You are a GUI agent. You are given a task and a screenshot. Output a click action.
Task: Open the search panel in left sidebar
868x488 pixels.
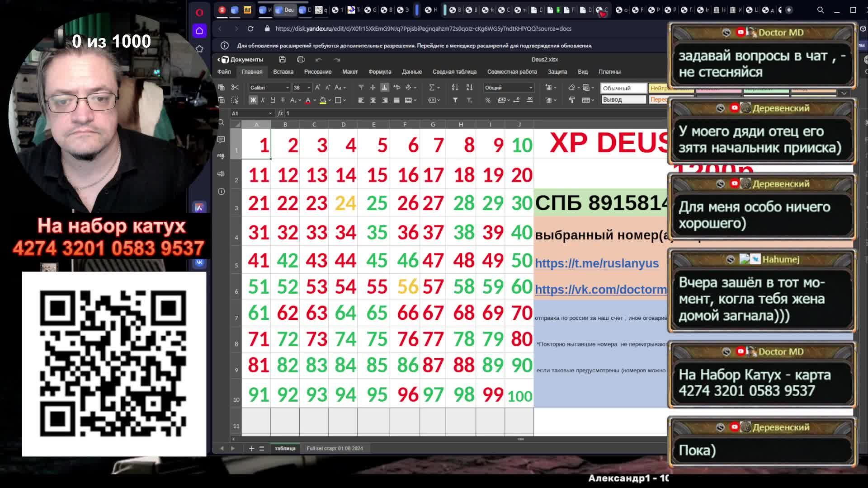[221, 123]
